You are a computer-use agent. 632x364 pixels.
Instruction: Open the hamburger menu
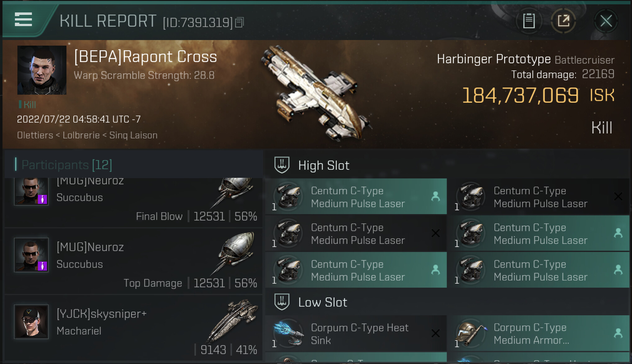coord(23,20)
